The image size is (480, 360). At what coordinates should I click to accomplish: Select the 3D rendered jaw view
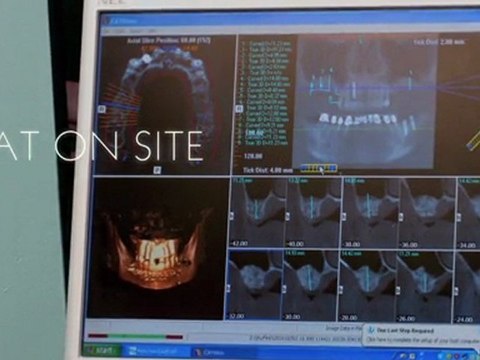157,248
